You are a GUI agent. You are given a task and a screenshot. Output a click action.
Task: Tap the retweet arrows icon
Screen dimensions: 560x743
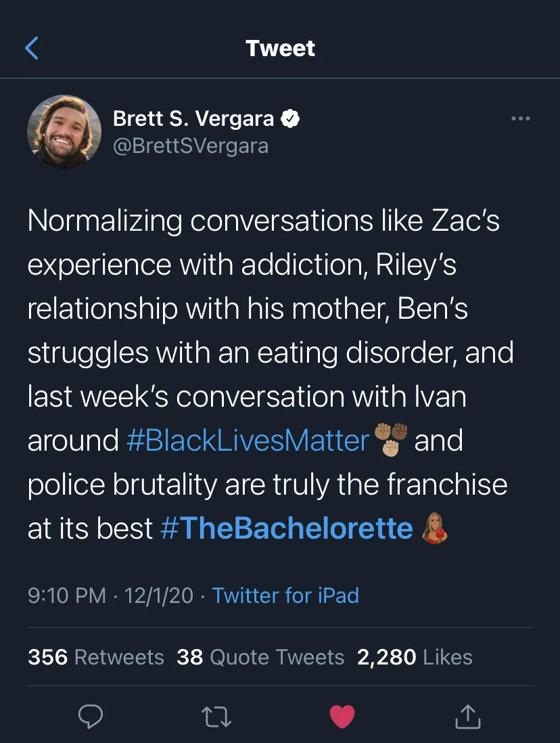[216, 717]
